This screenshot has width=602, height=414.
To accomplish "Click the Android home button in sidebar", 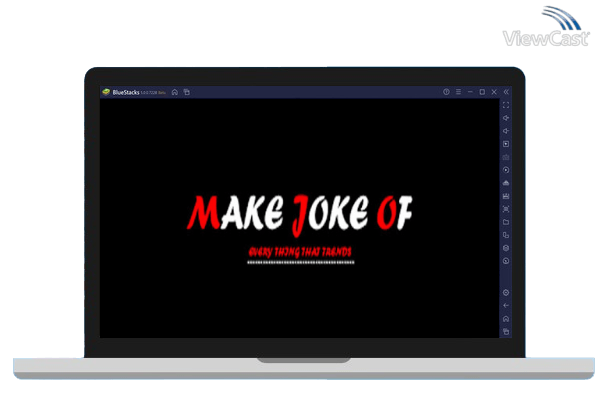I will click(506, 319).
